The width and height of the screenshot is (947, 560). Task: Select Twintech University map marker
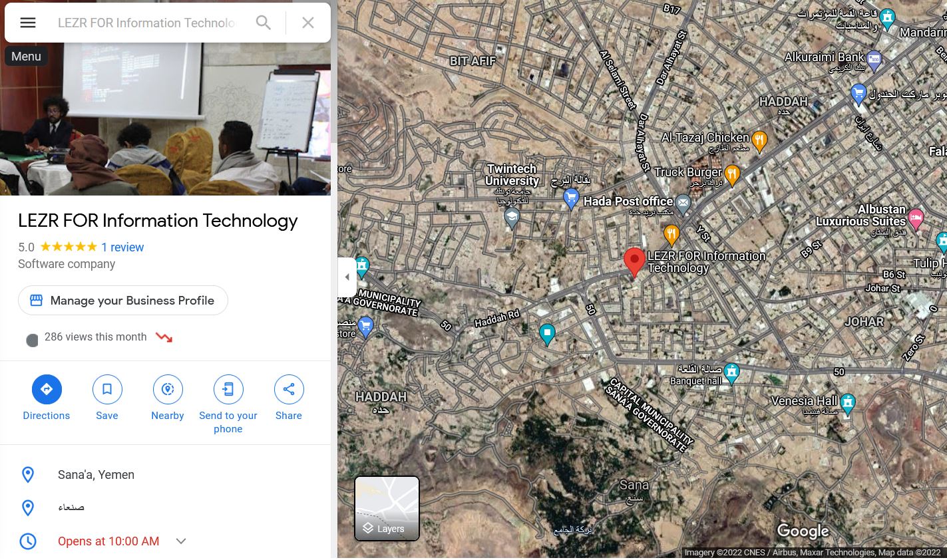point(511,217)
